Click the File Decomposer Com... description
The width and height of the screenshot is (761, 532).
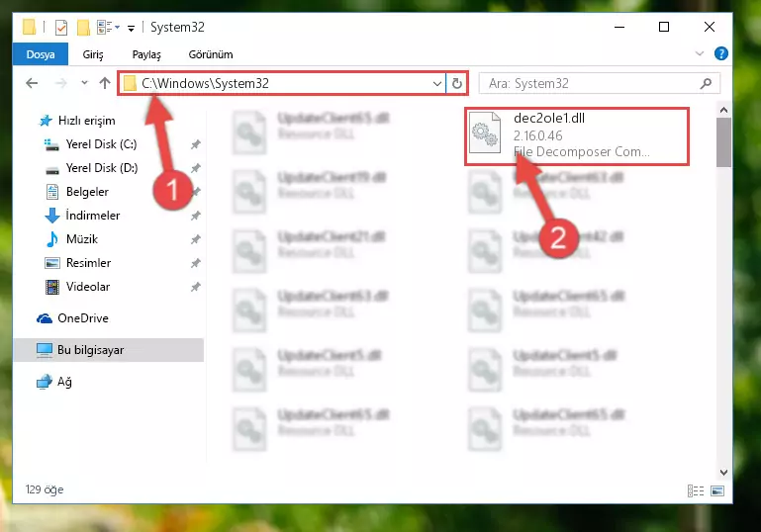[582, 152]
